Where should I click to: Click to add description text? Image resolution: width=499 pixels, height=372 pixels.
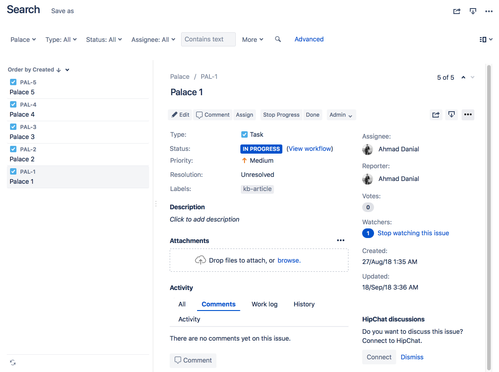click(x=204, y=219)
